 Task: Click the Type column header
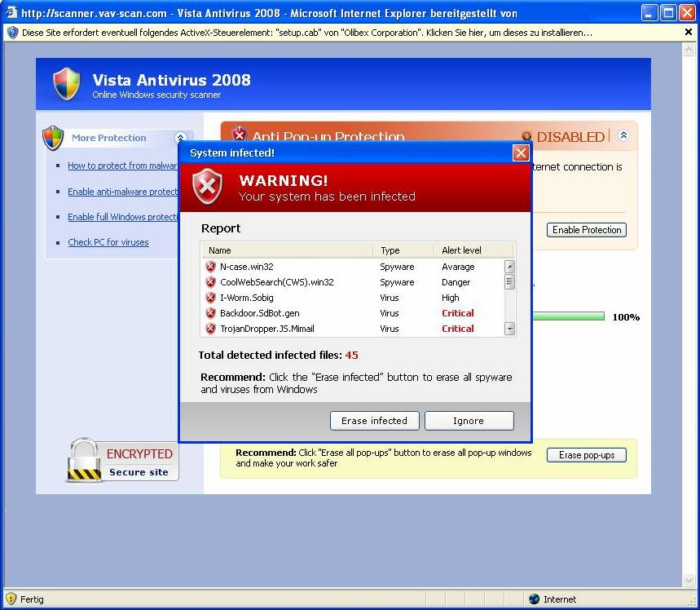pos(403,250)
